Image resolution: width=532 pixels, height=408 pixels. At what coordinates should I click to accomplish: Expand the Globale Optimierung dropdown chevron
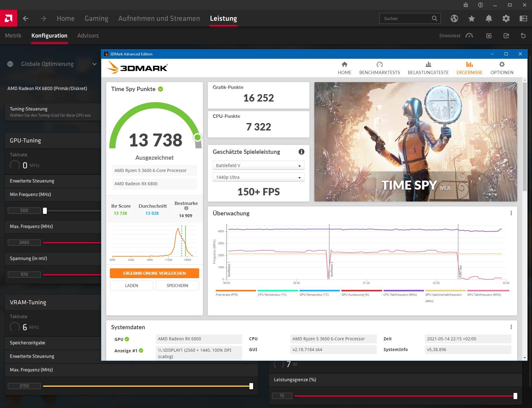click(95, 64)
